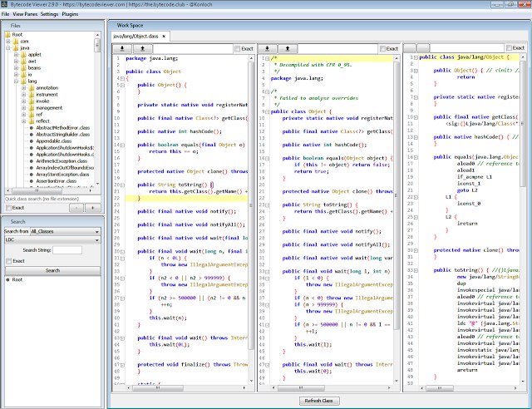
Task: Select the awt folder icon
Action: click(23, 62)
